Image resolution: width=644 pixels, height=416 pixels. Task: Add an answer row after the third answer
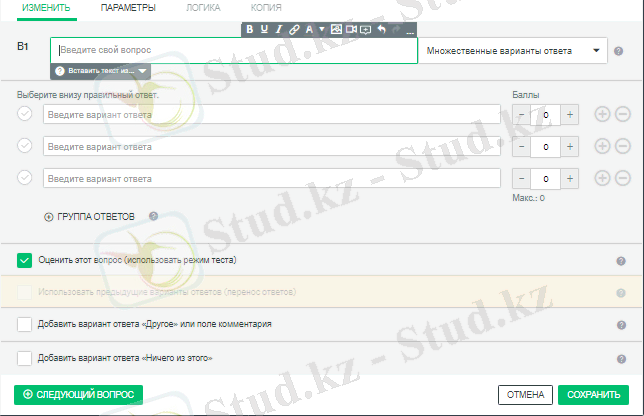tap(602, 178)
